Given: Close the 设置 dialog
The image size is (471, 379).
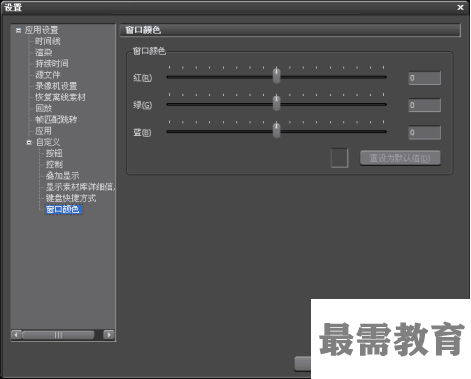Looking at the screenshot, I should click(460, 7).
